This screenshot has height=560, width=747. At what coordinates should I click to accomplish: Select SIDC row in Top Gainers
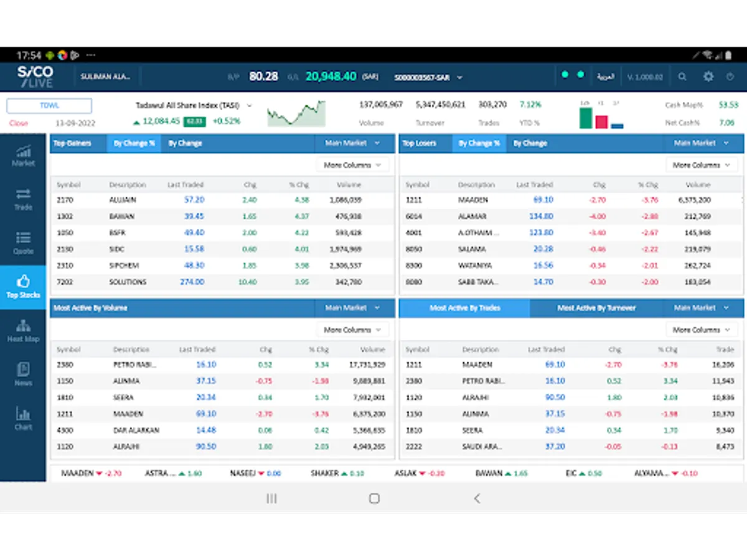[x=222, y=249]
